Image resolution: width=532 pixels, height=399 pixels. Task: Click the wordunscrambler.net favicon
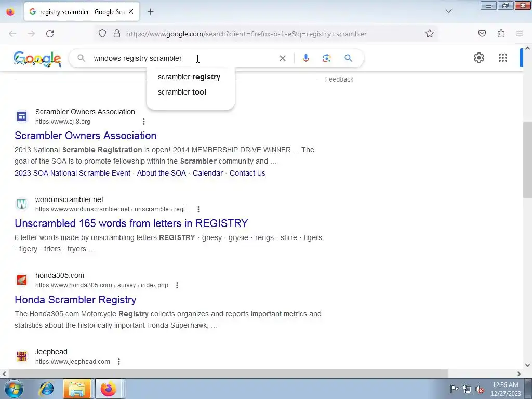(x=22, y=204)
